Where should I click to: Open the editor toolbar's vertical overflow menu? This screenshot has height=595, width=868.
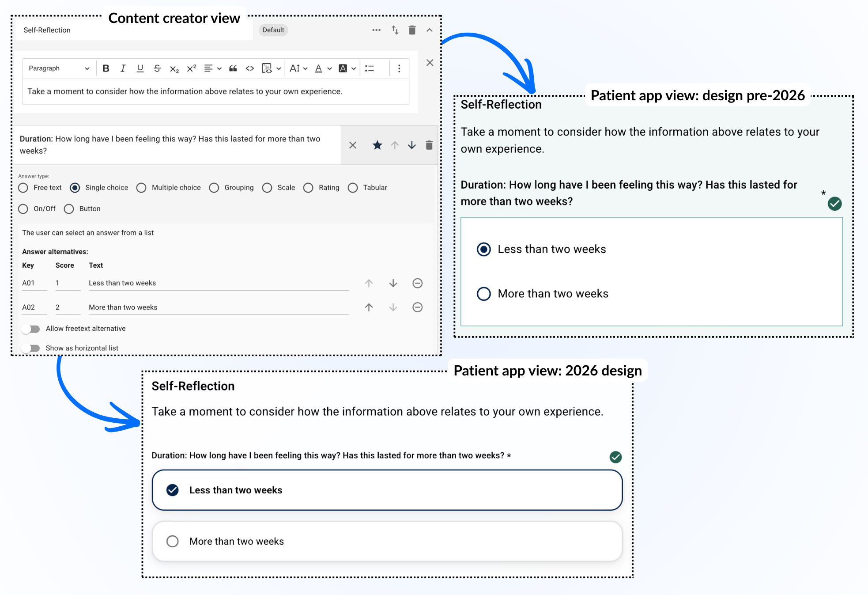pyautogui.click(x=399, y=68)
